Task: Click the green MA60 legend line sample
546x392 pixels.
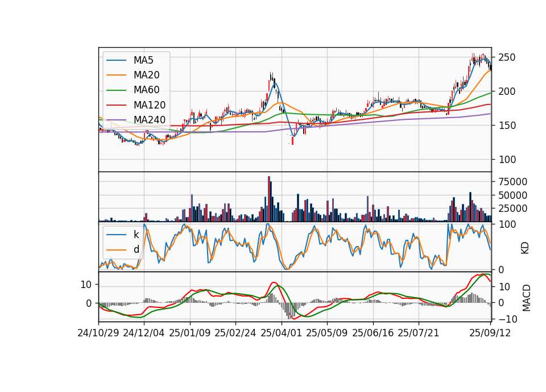Action: coord(116,90)
